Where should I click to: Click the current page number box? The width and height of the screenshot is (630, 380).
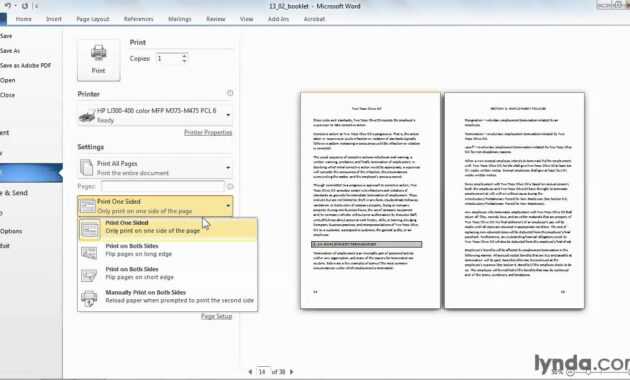(x=262, y=372)
